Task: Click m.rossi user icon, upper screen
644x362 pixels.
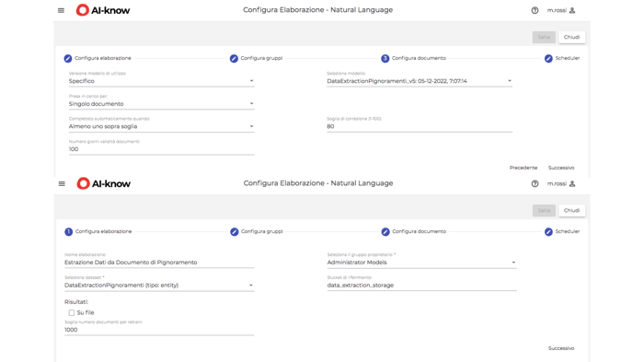Action: click(572, 10)
